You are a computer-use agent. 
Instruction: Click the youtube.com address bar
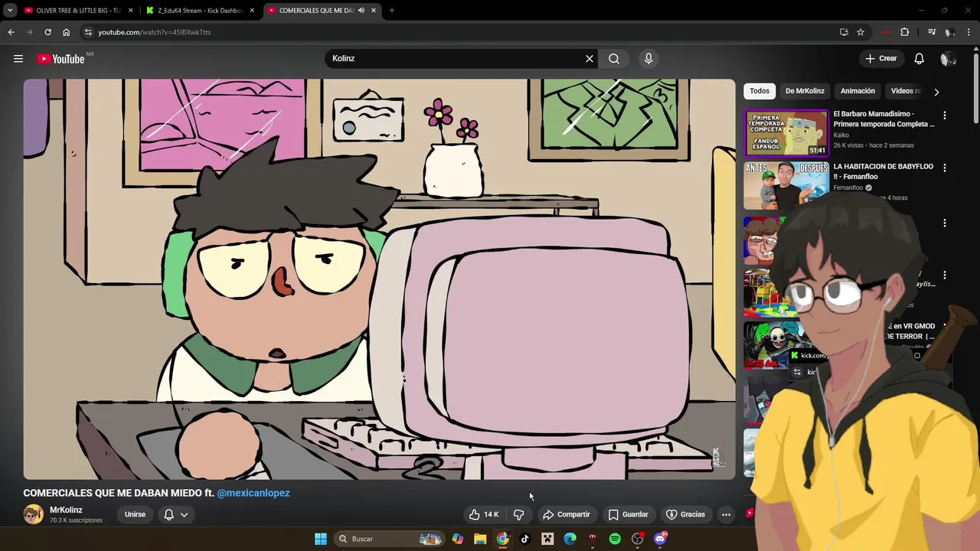(459, 32)
